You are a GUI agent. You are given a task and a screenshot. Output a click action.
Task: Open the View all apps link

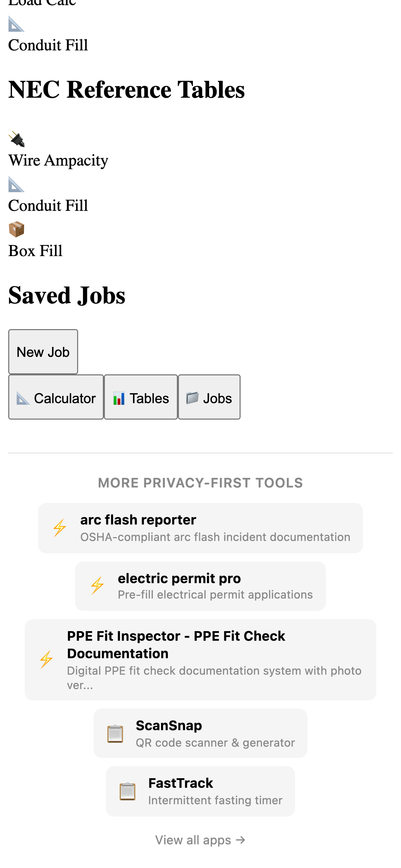[200, 840]
